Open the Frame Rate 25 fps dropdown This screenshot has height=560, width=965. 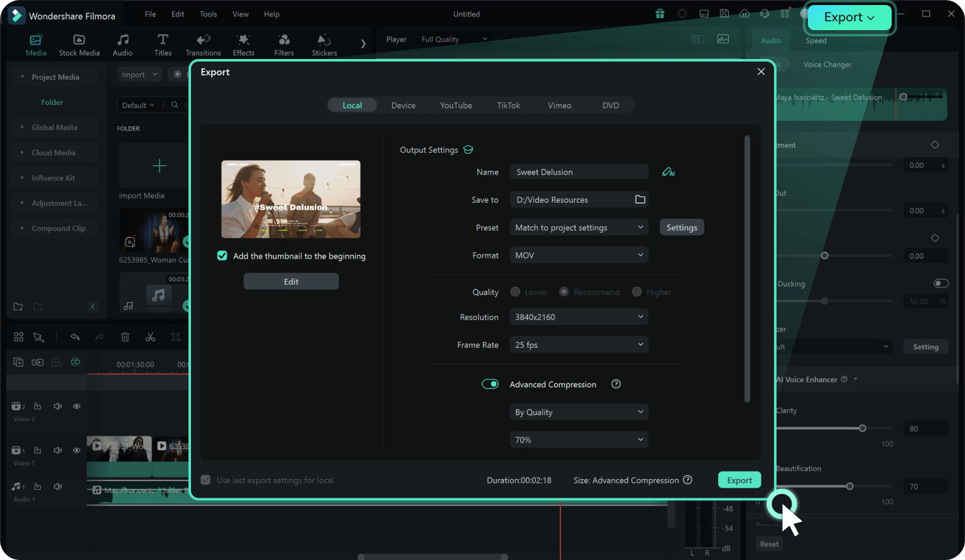point(579,345)
